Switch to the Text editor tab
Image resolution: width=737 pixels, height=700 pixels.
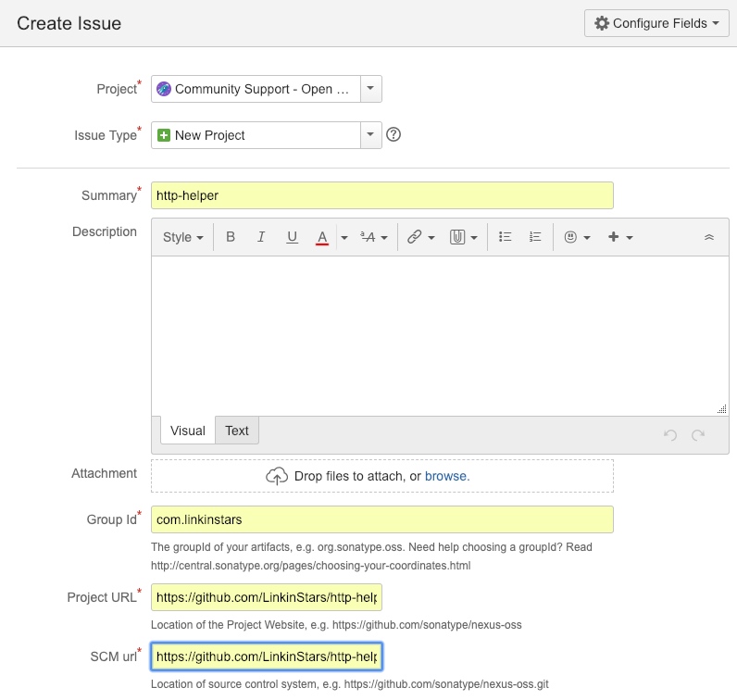point(237,431)
